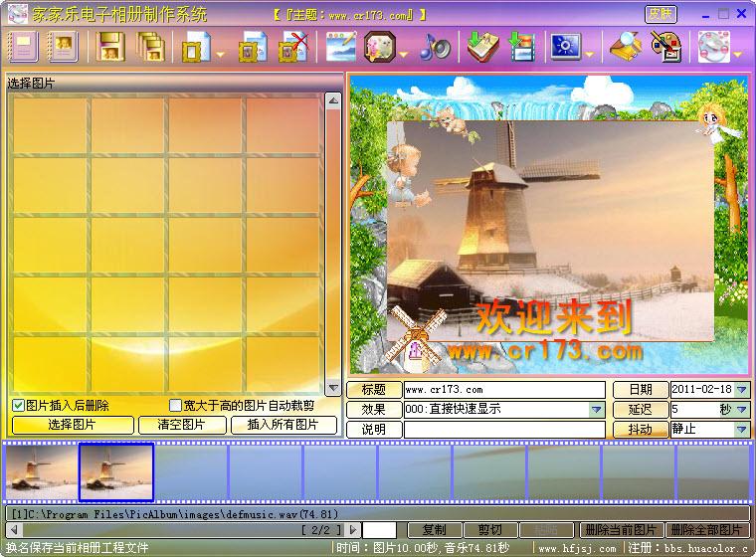Click the save album floppy disk icon
Image resolution: width=756 pixels, height=557 pixels.
point(109,47)
